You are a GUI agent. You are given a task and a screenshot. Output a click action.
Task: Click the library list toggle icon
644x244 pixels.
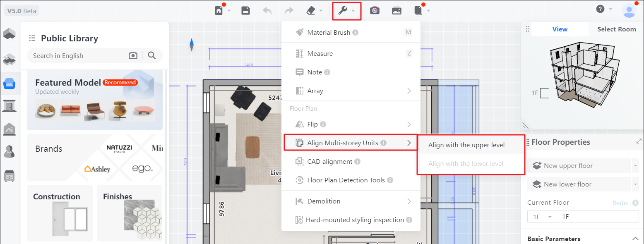32,38
